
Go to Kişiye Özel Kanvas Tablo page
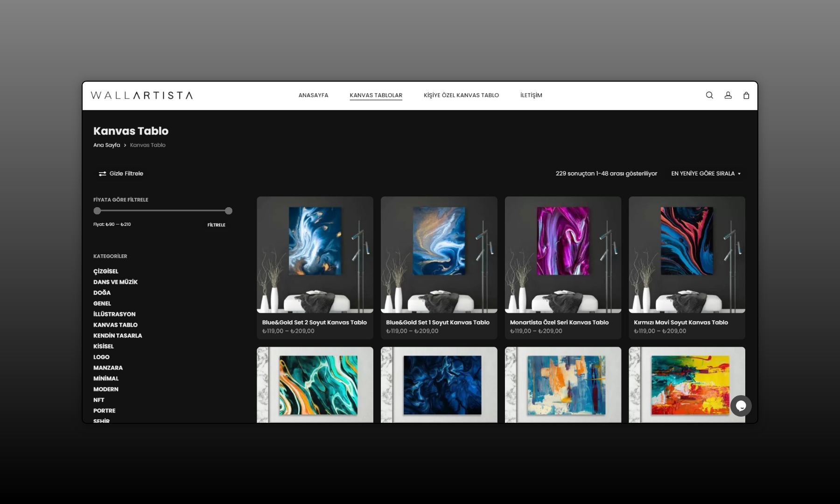pyautogui.click(x=461, y=95)
